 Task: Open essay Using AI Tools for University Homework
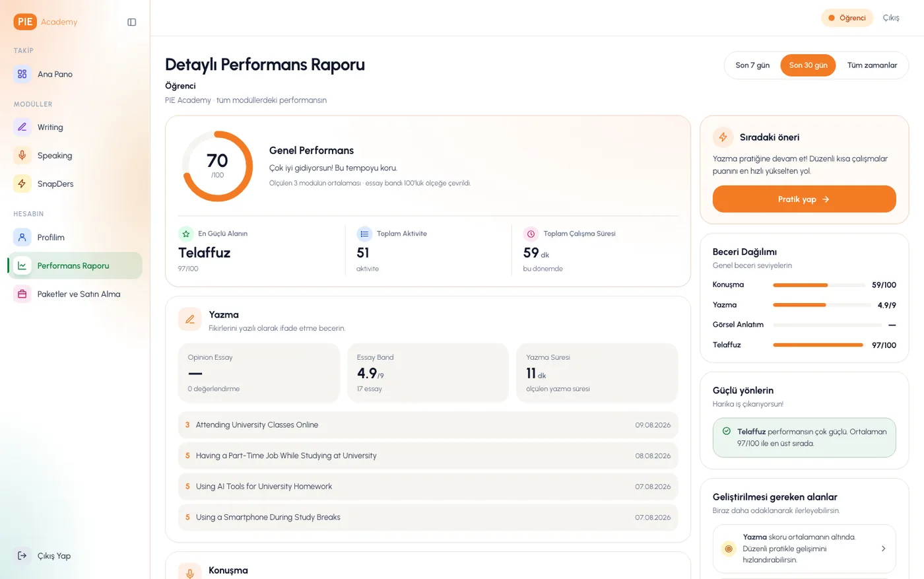pyautogui.click(x=428, y=487)
